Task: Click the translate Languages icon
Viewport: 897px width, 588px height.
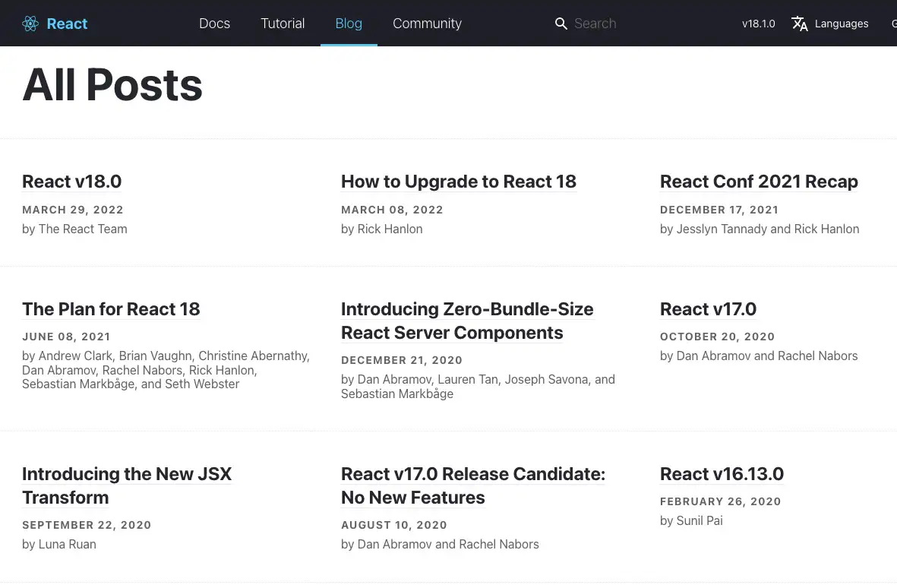Action: [800, 24]
